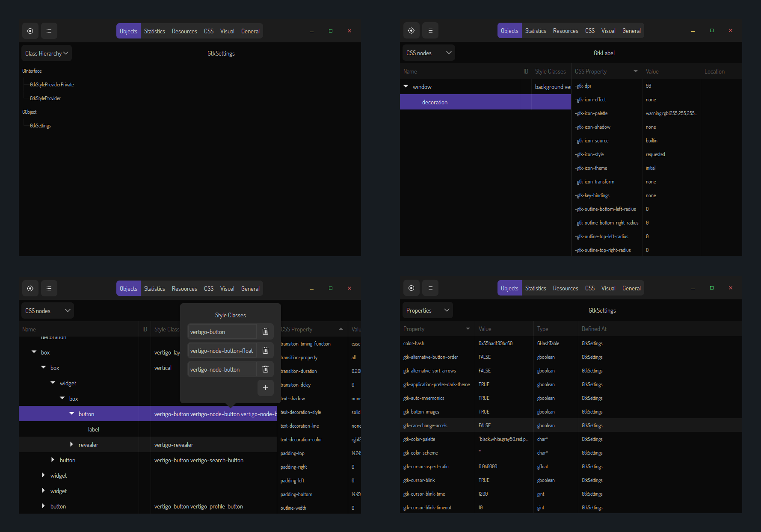Click the vertigo-button text entry field
Screen dimensions: 761x532
(x=222, y=332)
